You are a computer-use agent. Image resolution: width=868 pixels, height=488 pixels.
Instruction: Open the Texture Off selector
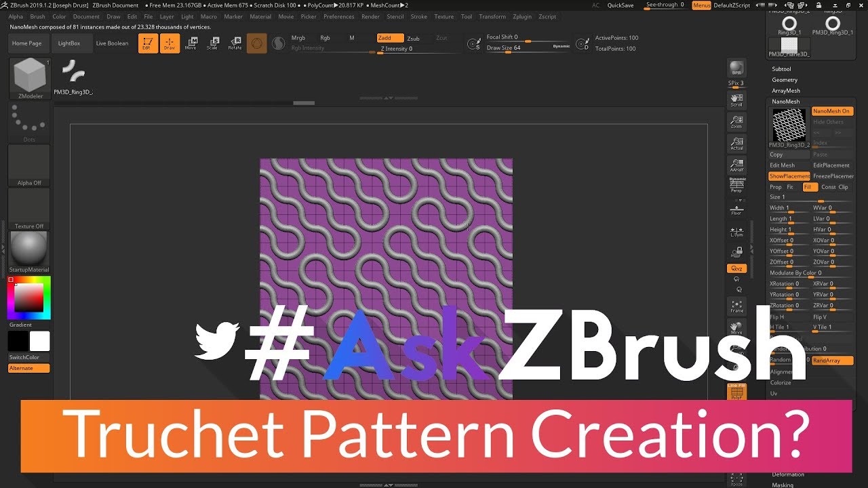coord(29,208)
